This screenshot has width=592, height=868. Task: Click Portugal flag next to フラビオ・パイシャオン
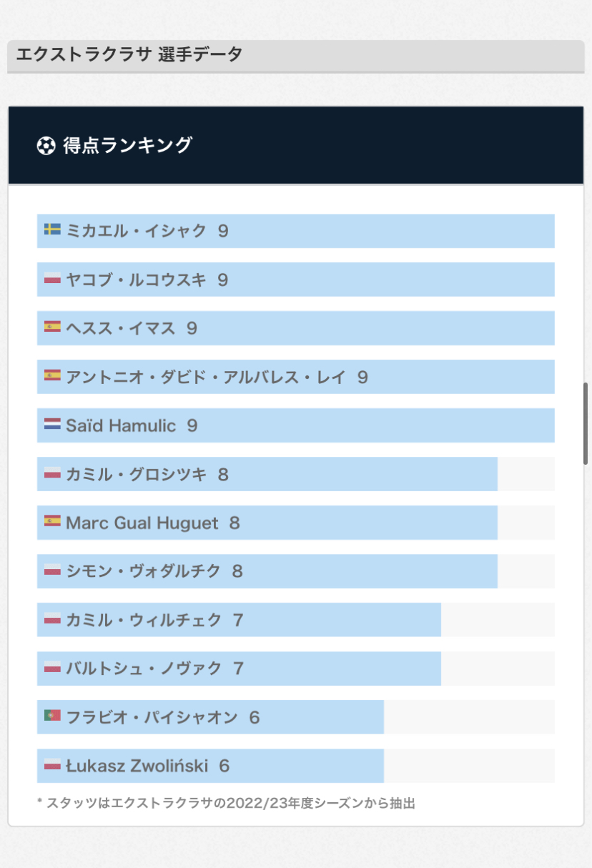click(x=52, y=716)
